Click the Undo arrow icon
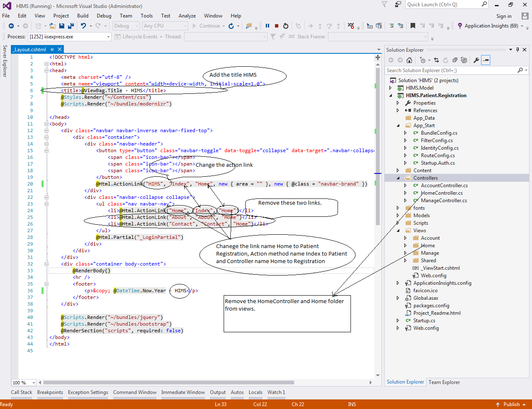Screen dimensions: 532x409 [x=83, y=25]
